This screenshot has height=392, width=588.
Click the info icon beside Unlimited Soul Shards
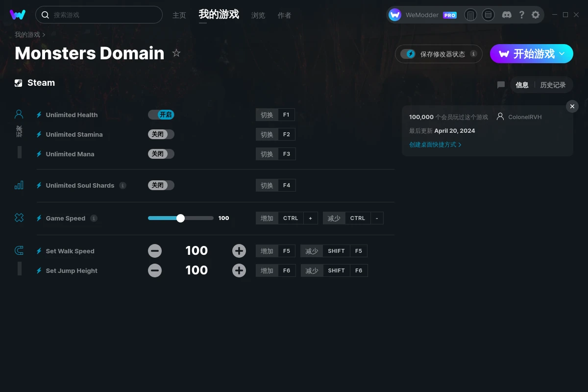[x=122, y=185]
